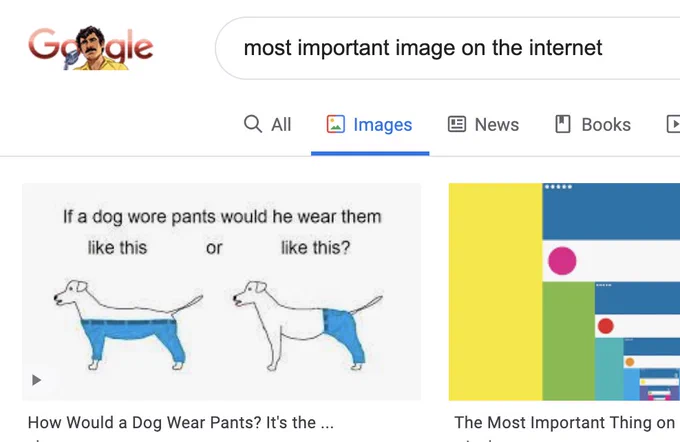Open the 'How Would a Dog Wear Pants?' link
680x442 pixels.
coord(181,422)
